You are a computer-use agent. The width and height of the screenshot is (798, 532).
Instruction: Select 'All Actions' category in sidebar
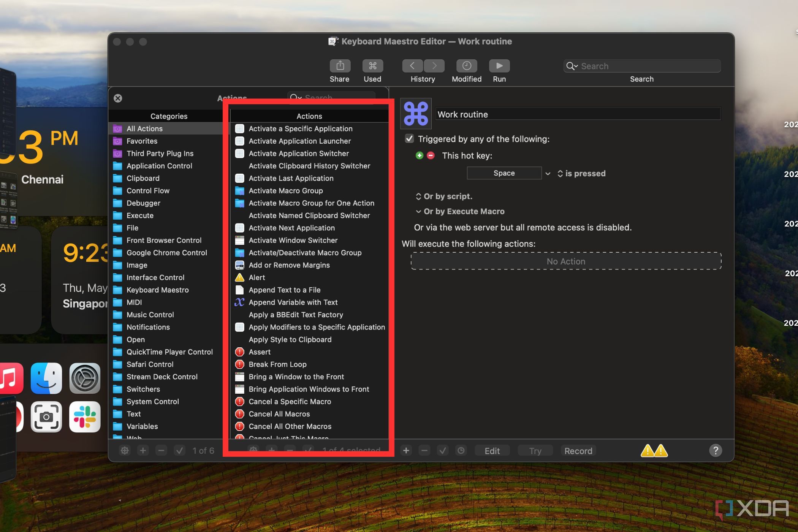click(144, 128)
